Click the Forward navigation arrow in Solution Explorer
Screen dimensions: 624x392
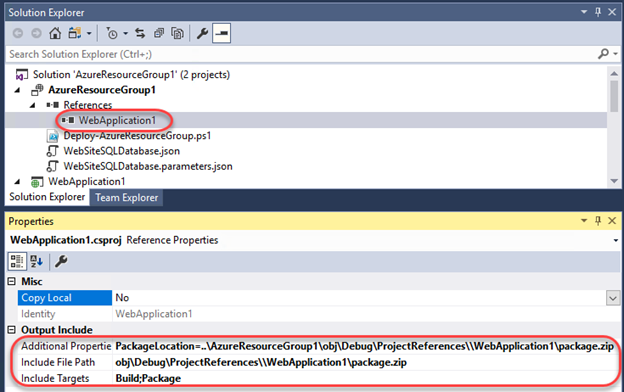point(36,33)
